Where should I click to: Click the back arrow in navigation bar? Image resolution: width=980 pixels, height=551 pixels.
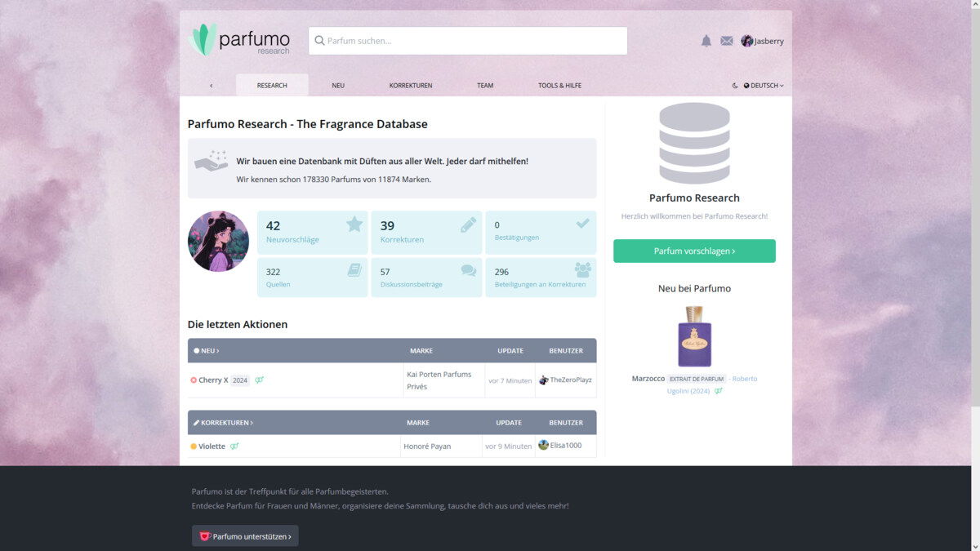tap(211, 85)
